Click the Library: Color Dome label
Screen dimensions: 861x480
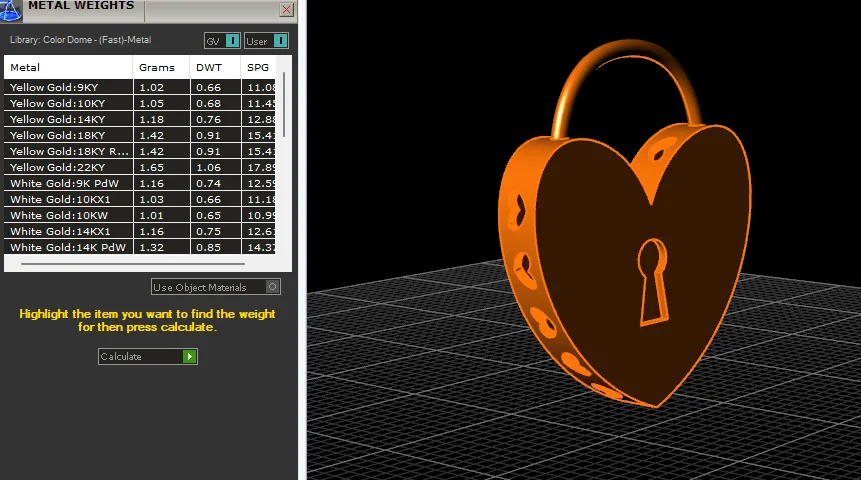[x=80, y=40]
